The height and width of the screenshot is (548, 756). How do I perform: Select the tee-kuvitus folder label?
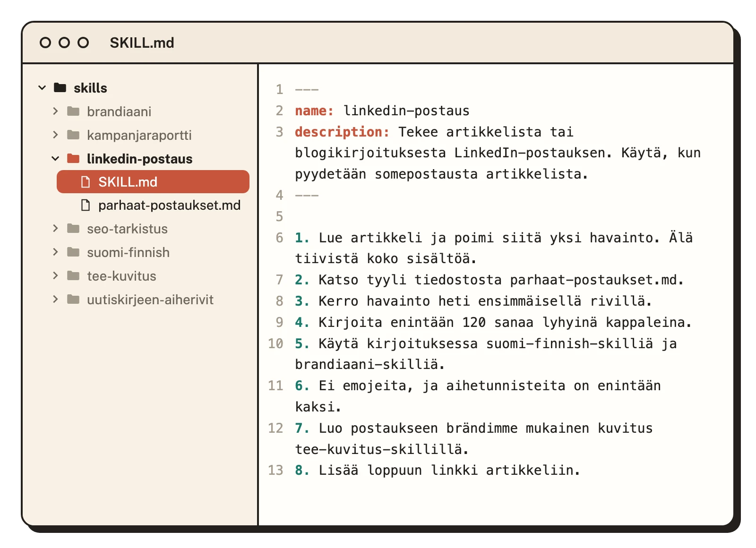(x=121, y=276)
